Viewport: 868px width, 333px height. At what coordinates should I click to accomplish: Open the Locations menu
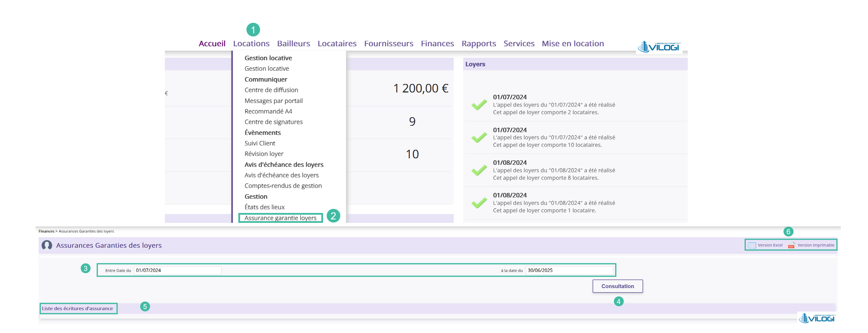tap(251, 43)
